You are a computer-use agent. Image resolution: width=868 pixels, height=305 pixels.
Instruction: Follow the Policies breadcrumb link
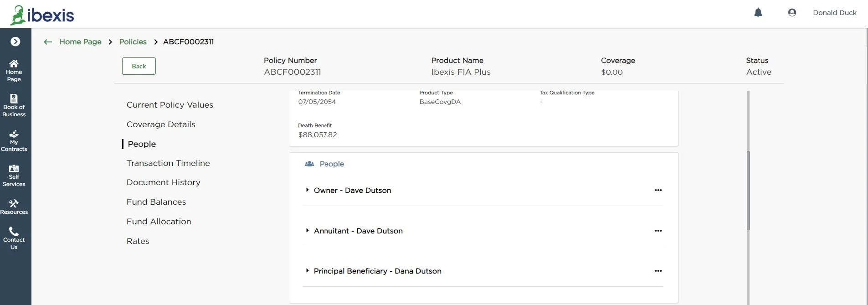(x=133, y=42)
